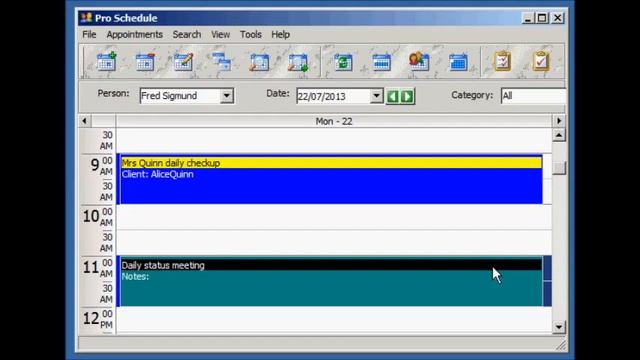Viewport: 640px width, 360px height.
Task: Maximize the Pro Schedule window
Action: (x=542, y=18)
